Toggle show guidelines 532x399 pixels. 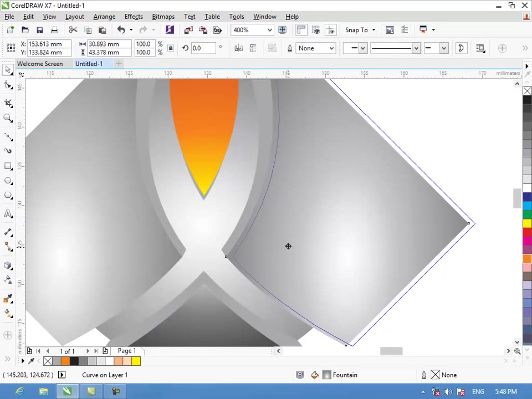(x=330, y=30)
